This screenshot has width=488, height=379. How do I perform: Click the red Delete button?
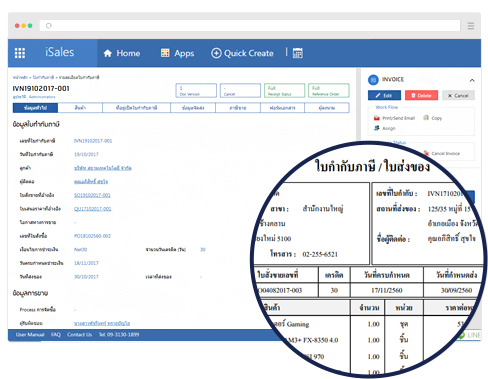coord(421,95)
